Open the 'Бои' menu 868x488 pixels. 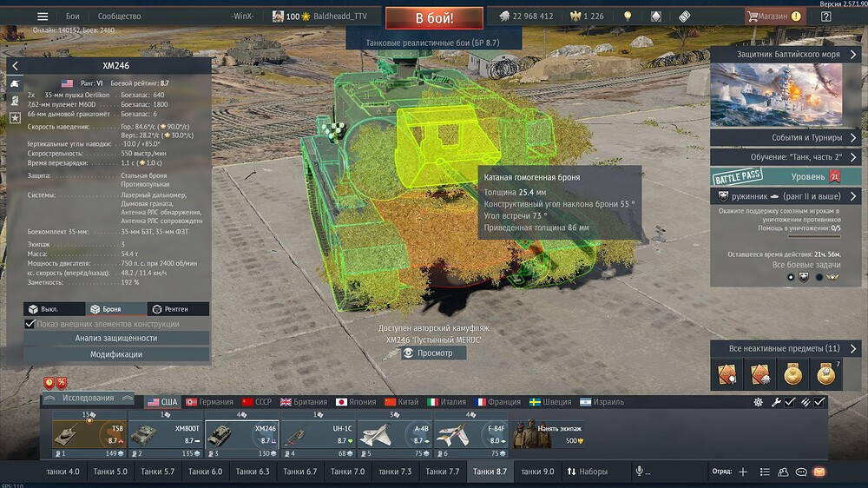pos(73,16)
